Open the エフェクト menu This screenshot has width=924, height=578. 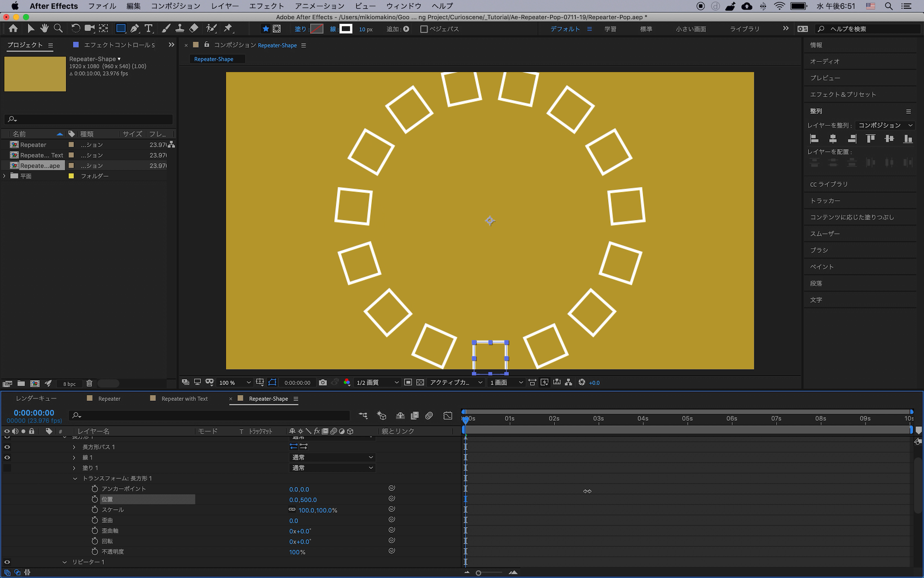(266, 6)
